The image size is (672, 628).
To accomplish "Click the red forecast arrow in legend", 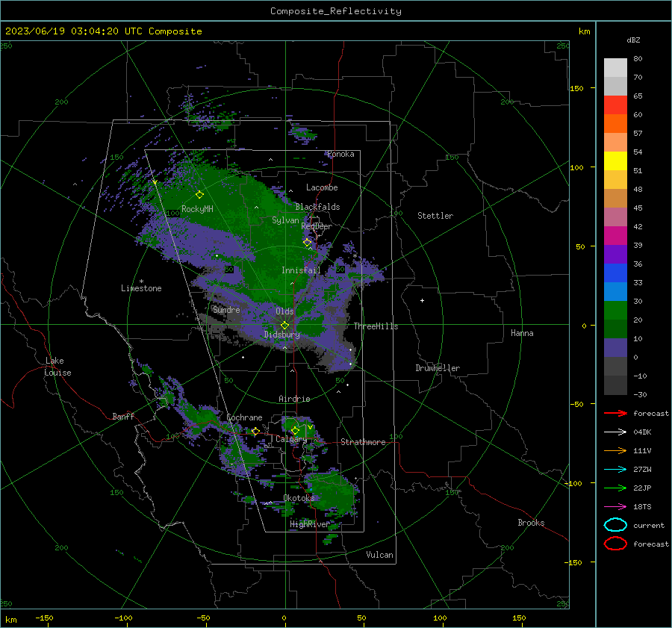I will [615, 413].
